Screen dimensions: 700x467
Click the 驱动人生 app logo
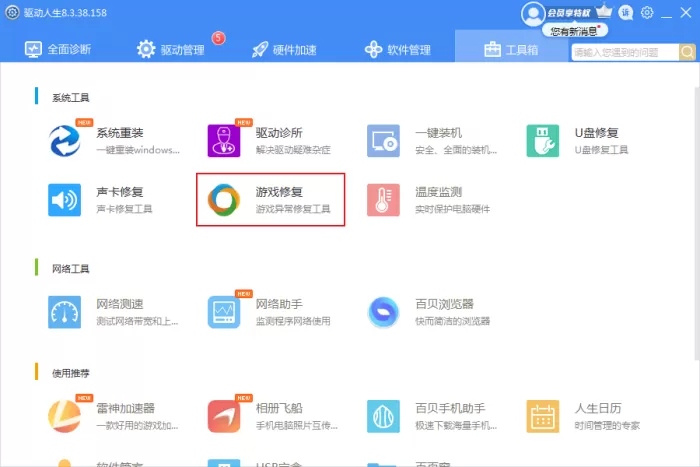point(12,13)
